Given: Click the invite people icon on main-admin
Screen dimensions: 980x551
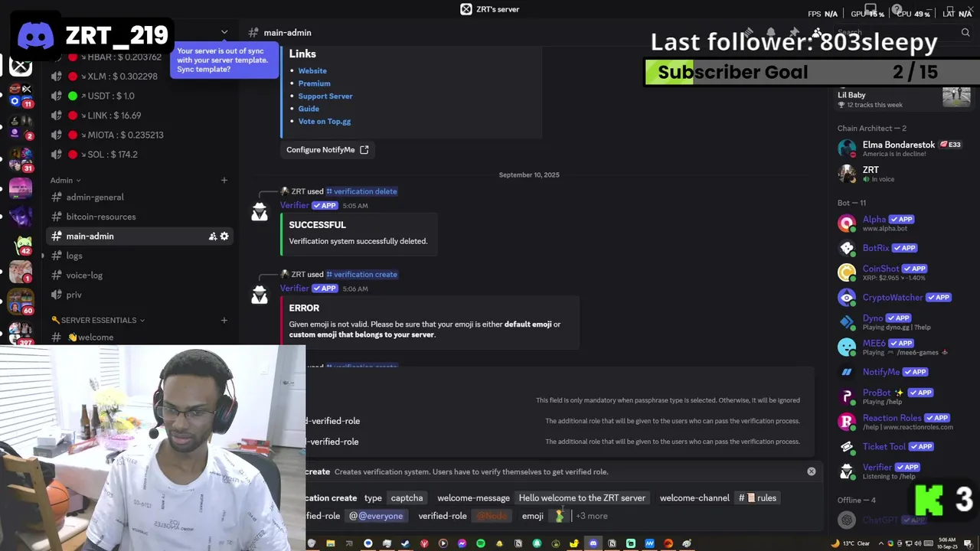Looking at the screenshot, I should point(213,236).
